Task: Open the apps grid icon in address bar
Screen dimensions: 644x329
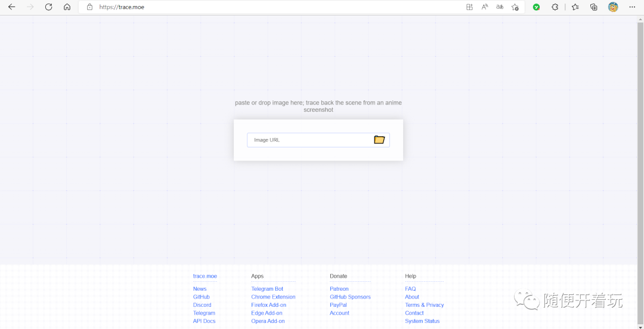Action: [469, 7]
